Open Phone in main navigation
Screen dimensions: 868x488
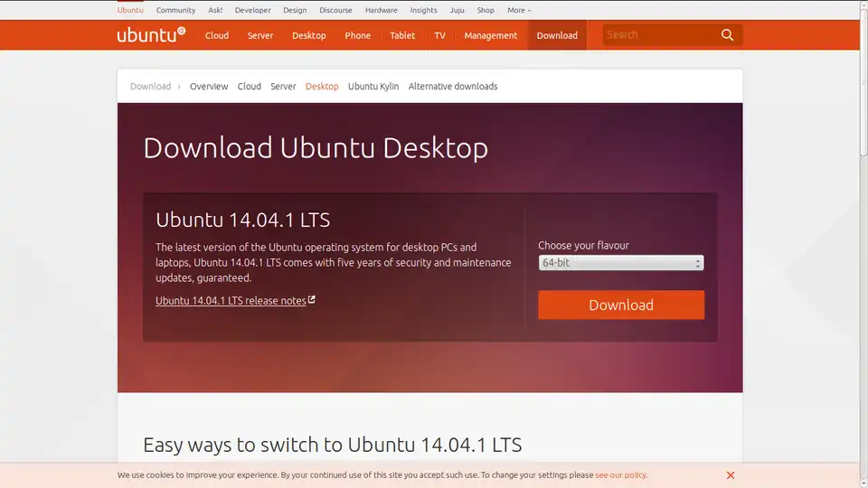(x=358, y=35)
